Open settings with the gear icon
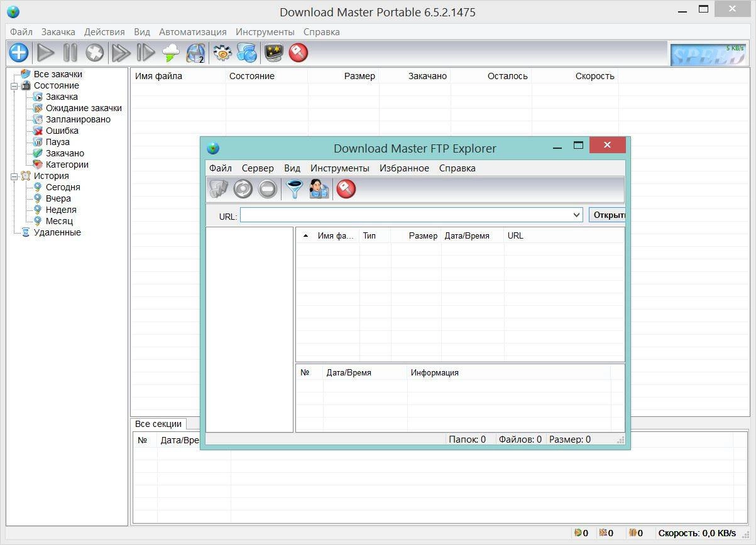Image resolution: width=756 pixels, height=545 pixels. coord(222,53)
